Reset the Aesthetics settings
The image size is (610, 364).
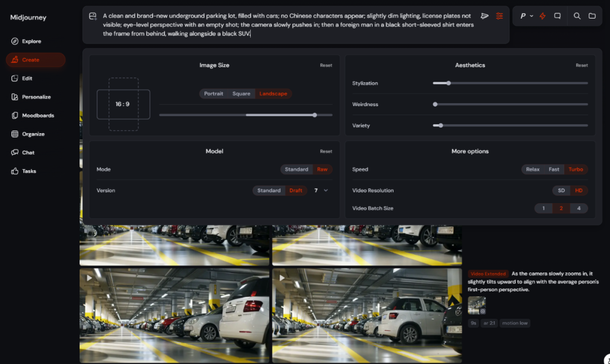coord(581,65)
